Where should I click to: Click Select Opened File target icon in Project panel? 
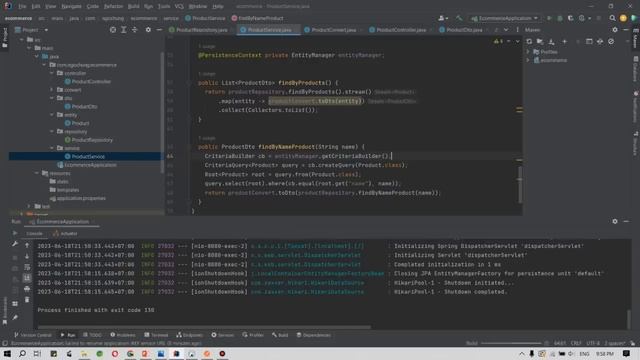[113, 30]
